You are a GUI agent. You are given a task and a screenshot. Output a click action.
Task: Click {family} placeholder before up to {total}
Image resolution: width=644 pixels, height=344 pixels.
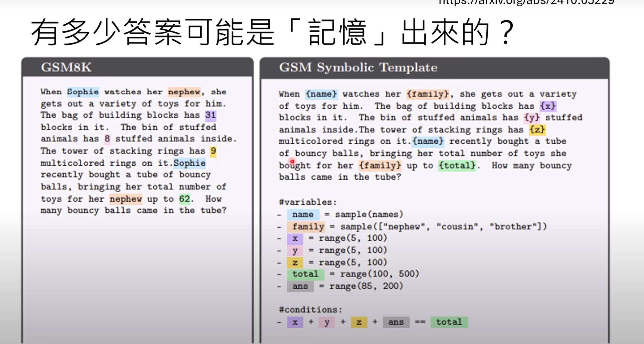point(380,165)
